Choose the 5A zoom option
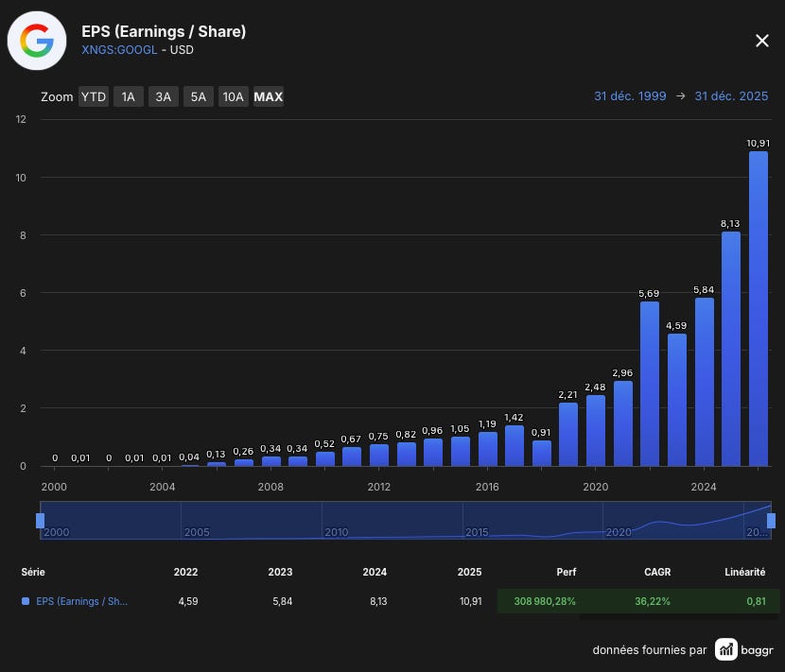This screenshot has width=785, height=672. [199, 96]
